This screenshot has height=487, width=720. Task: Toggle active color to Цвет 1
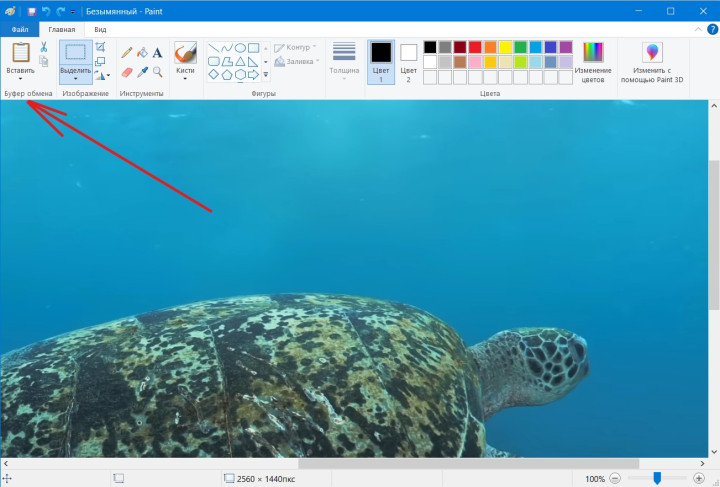[x=380, y=61]
